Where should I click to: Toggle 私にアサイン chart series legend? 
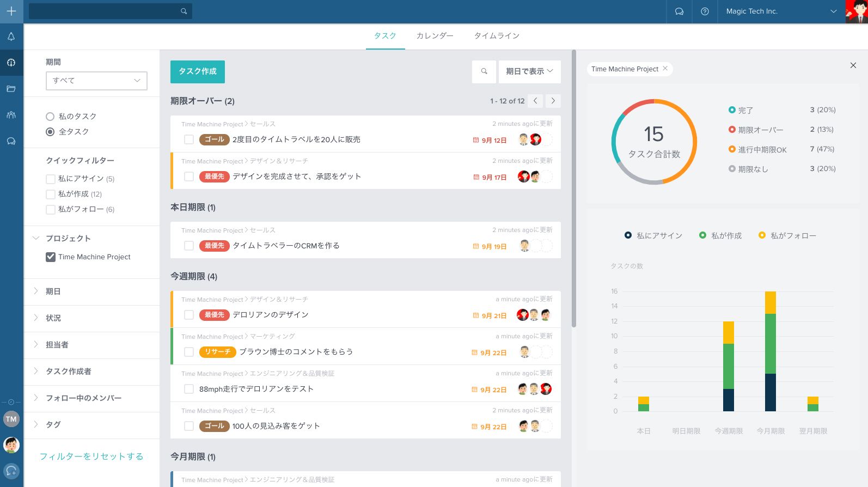point(653,235)
